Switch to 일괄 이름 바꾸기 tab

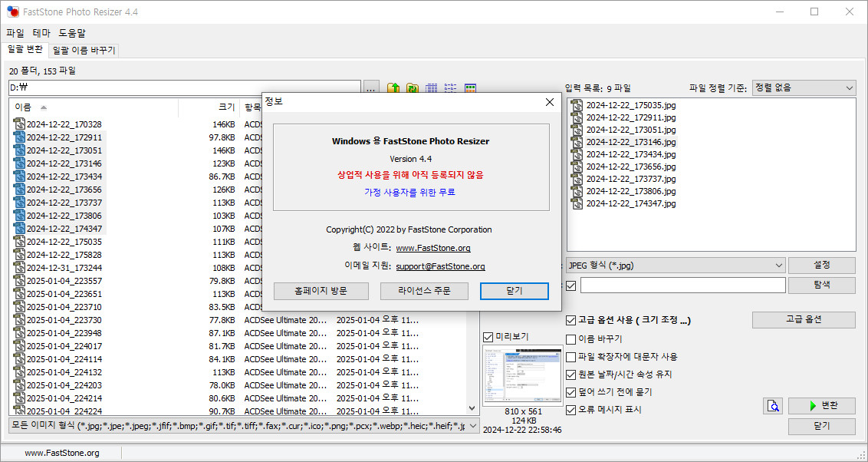click(84, 51)
